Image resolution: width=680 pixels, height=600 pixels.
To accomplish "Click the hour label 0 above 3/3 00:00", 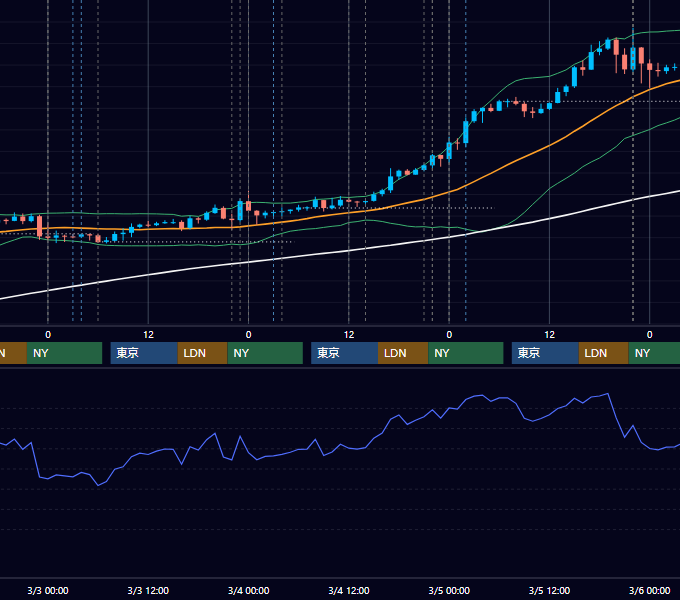I will [x=48, y=335].
